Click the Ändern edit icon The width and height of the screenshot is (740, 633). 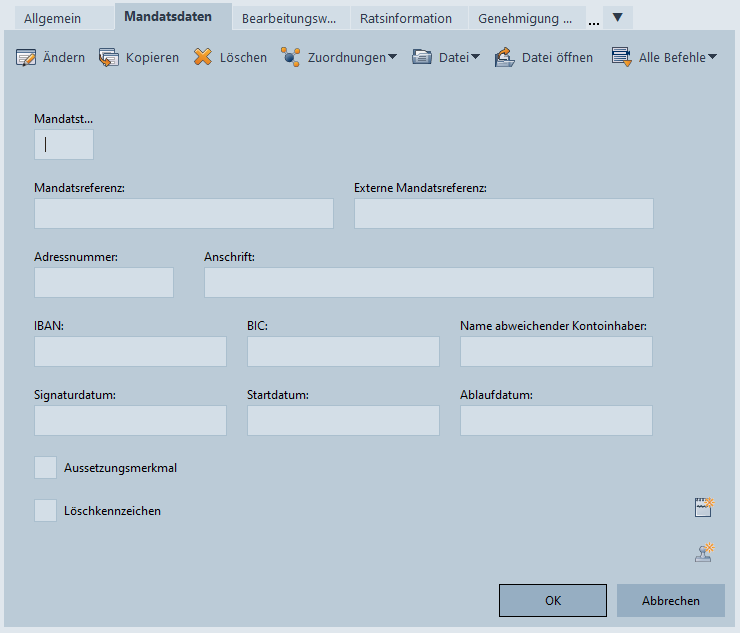(x=26, y=57)
